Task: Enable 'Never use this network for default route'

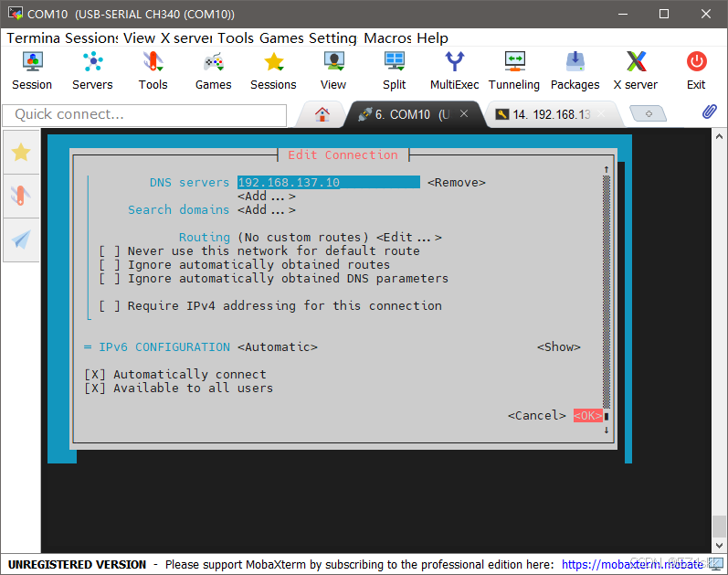Action: [x=110, y=250]
